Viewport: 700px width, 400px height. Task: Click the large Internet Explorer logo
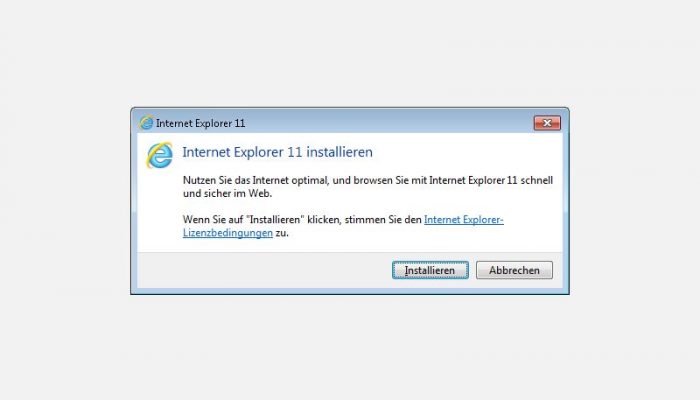click(159, 155)
